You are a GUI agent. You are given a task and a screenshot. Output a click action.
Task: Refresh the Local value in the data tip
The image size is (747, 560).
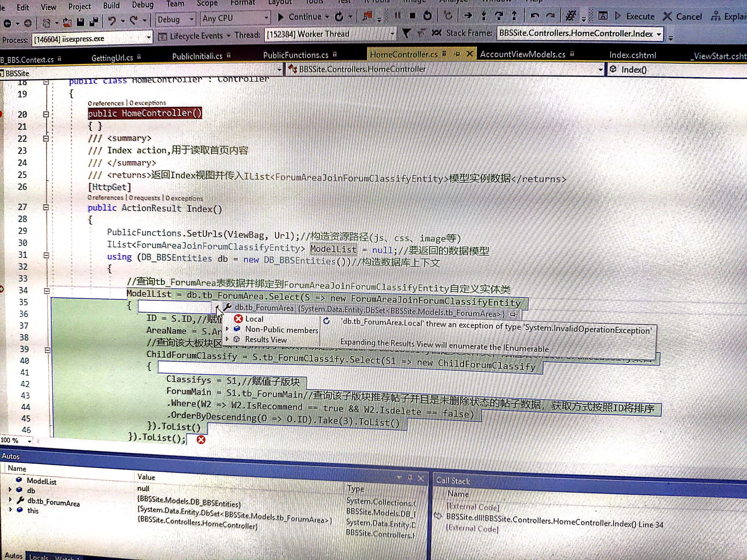(x=326, y=321)
